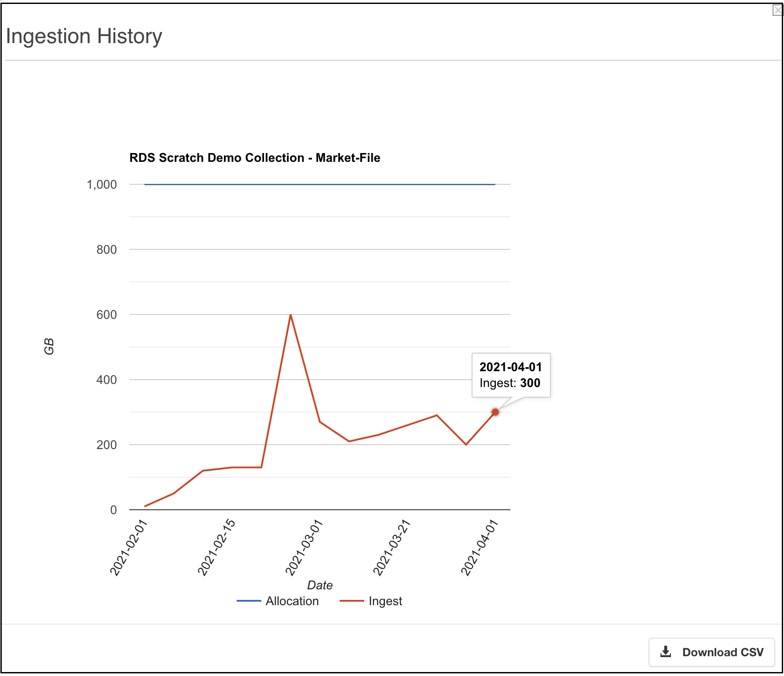The image size is (784, 676).
Task: Click the 2021-02-01 date axis label
Action: click(x=128, y=547)
